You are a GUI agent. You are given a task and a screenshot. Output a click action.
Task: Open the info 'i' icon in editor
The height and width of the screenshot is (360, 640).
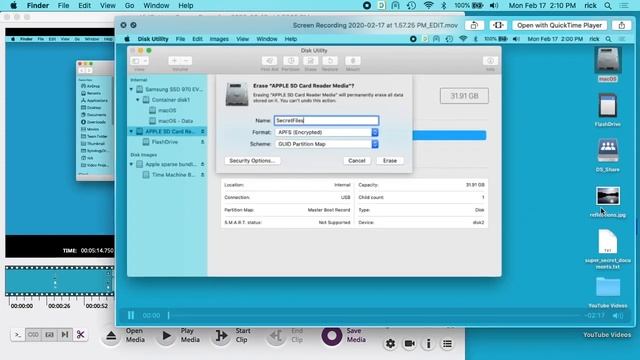pyautogui.click(x=428, y=344)
